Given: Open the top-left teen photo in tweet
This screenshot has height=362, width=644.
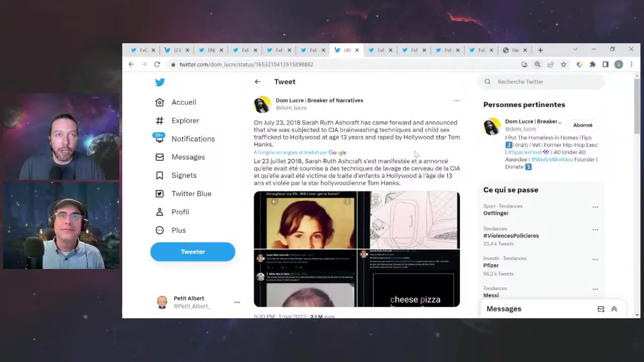Looking at the screenshot, I should [x=305, y=220].
